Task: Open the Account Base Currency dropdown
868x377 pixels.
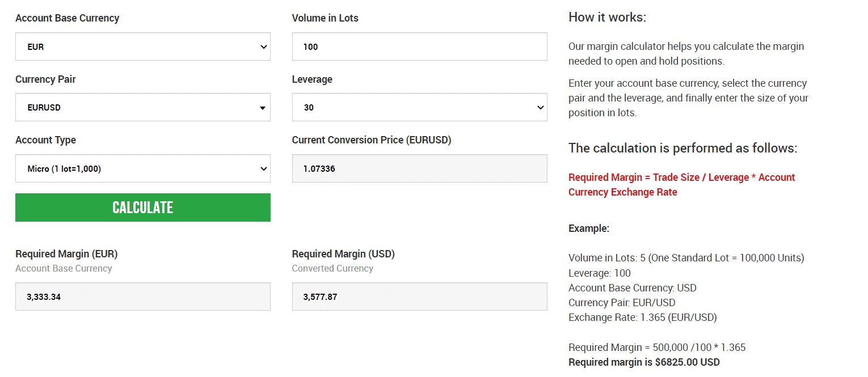Action: (x=143, y=46)
